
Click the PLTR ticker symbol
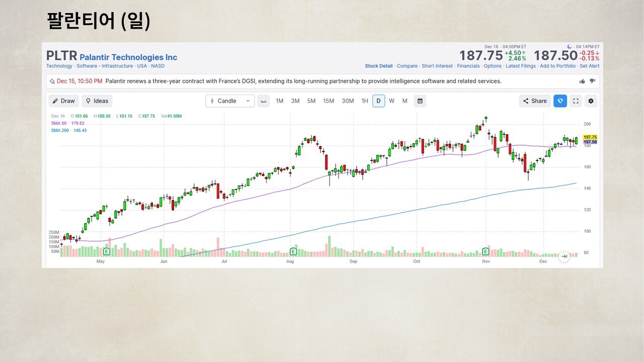[61, 56]
